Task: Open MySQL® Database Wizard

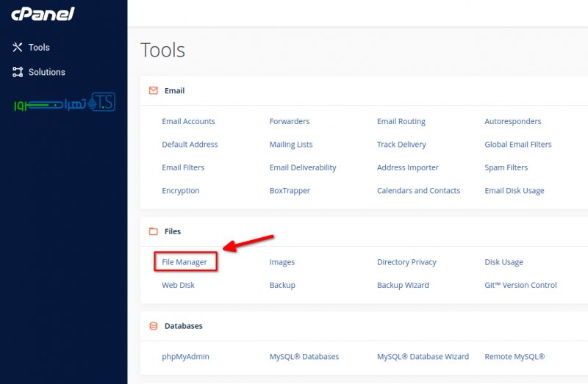Action: pyautogui.click(x=423, y=357)
